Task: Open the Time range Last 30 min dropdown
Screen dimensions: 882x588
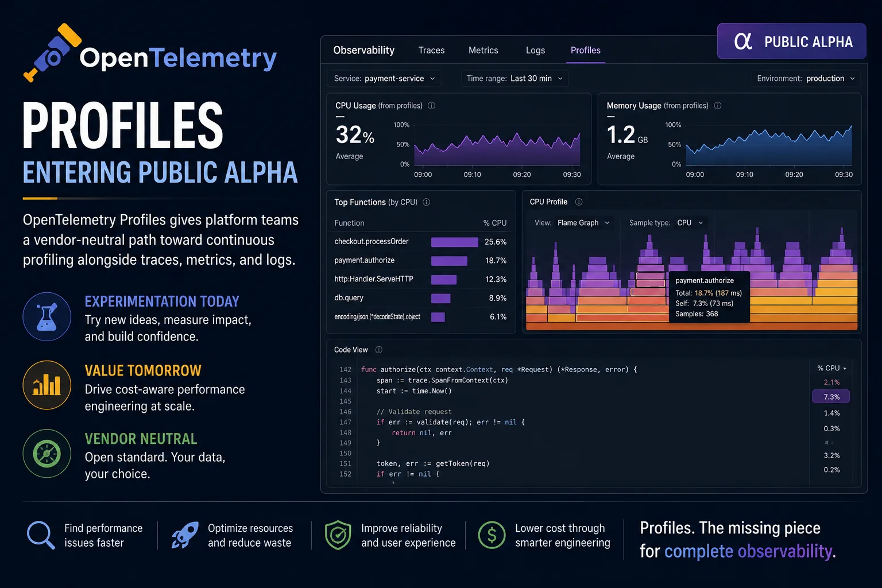Action: click(x=514, y=79)
